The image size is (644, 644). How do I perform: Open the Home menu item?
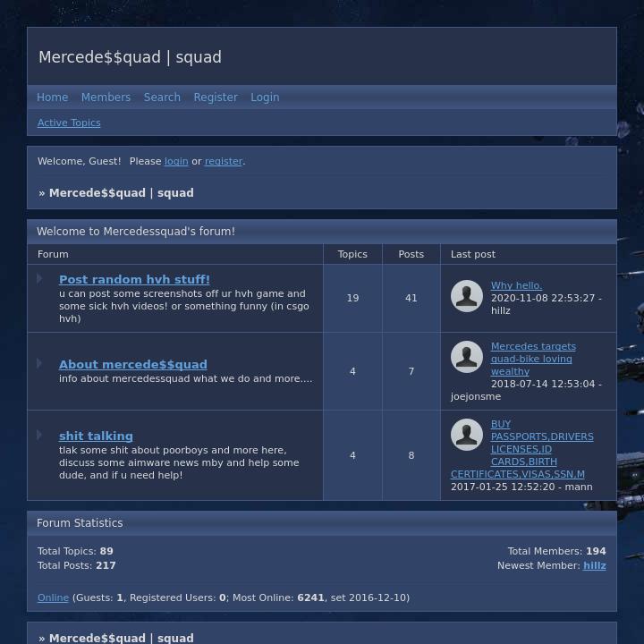pos(52,97)
